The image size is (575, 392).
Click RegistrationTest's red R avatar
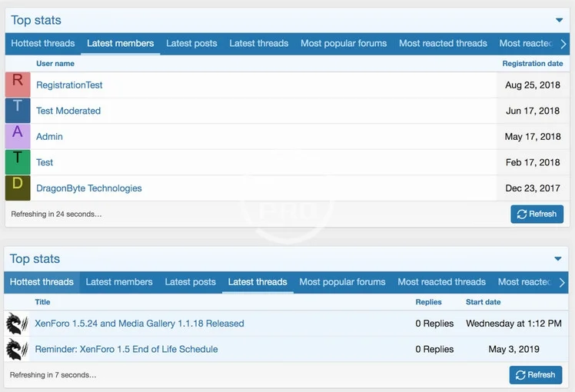tap(18, 85)
